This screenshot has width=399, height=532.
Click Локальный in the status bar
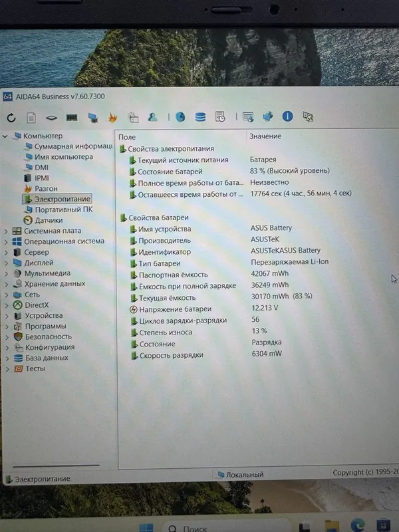[241, 474]
